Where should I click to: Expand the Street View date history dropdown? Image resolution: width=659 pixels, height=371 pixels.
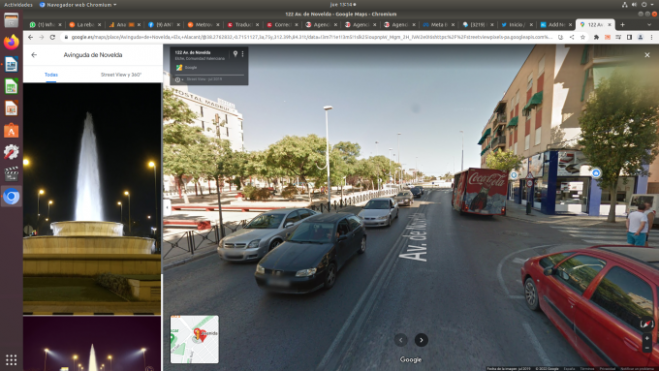tap(179, 79)
